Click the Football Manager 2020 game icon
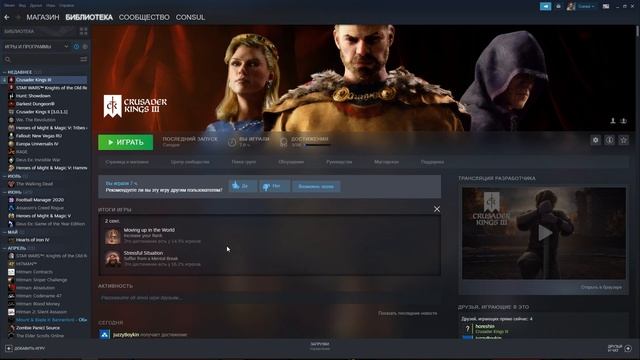 pos(11,200)
